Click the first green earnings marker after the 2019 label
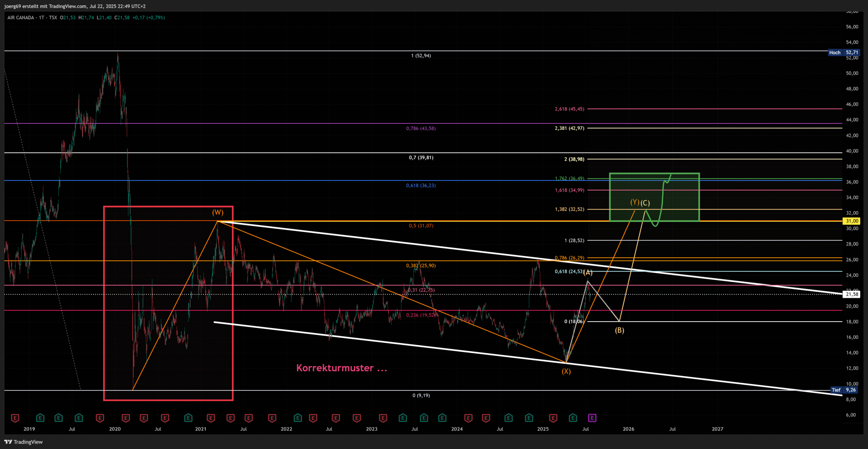Screen dimensions: 868x449 (40, 418)
